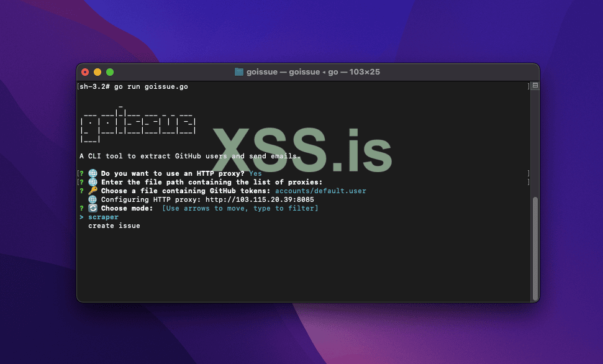Click the terminal vertical scrollbar thumb

coord(535,248)
